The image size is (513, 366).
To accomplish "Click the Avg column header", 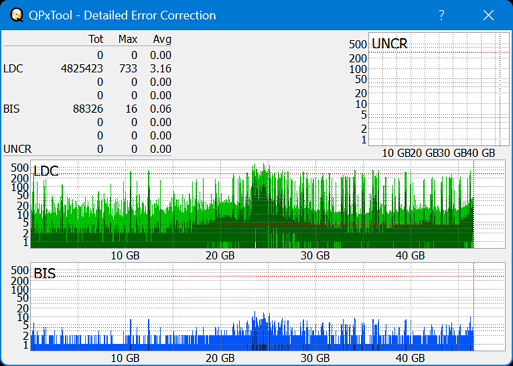I will [x=162, y=39].
